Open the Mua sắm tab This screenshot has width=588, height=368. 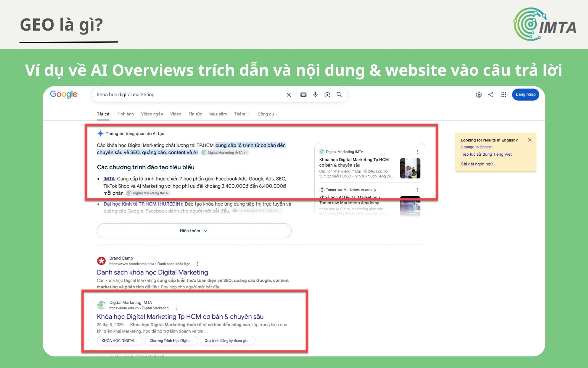[x=218, y=114]
